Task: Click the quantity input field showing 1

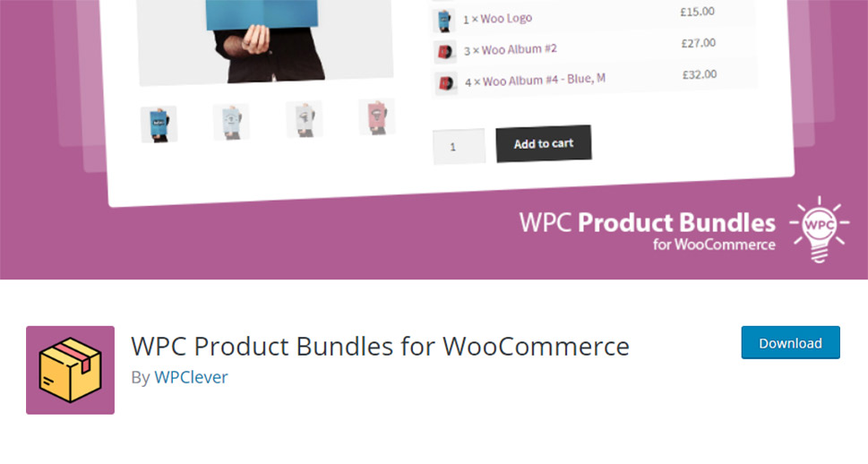Action: coord(459,146)
